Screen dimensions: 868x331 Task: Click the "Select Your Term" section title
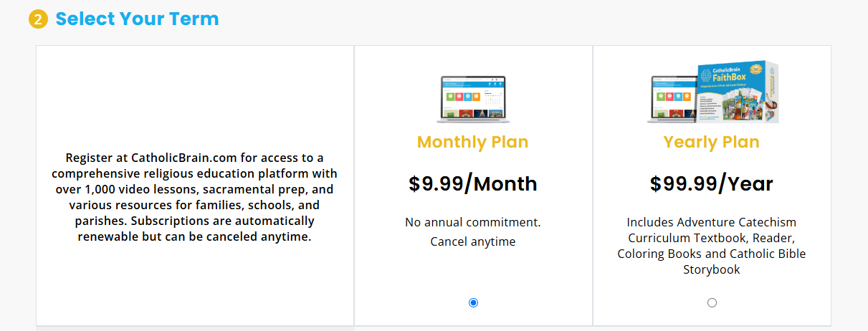[137, 19]
